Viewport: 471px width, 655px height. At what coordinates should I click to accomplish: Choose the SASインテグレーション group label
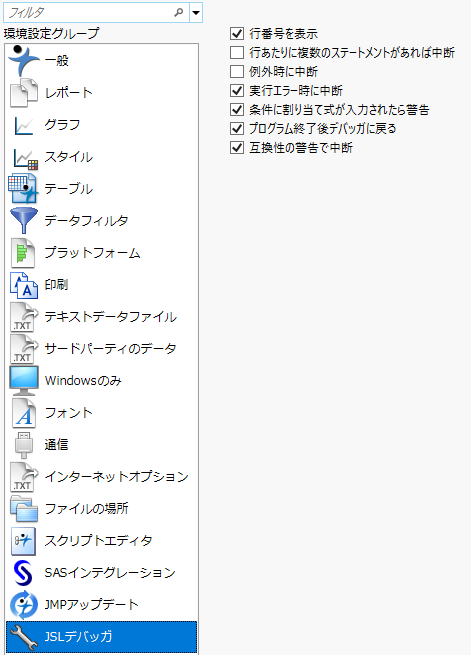click(110, 573)
